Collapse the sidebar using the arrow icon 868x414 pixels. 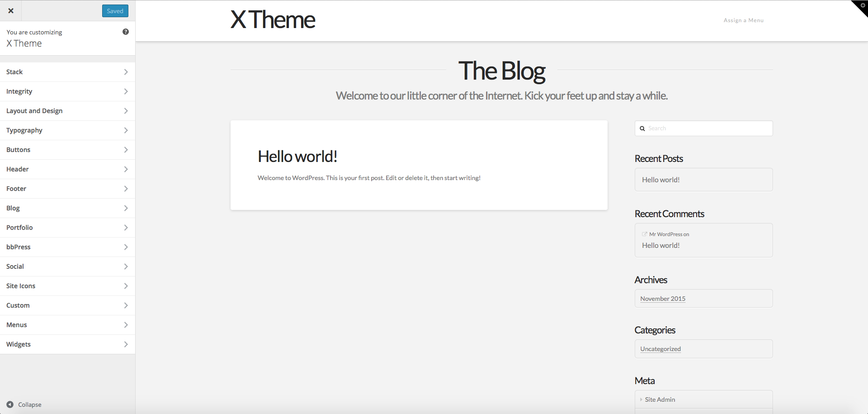pos(10,404)
